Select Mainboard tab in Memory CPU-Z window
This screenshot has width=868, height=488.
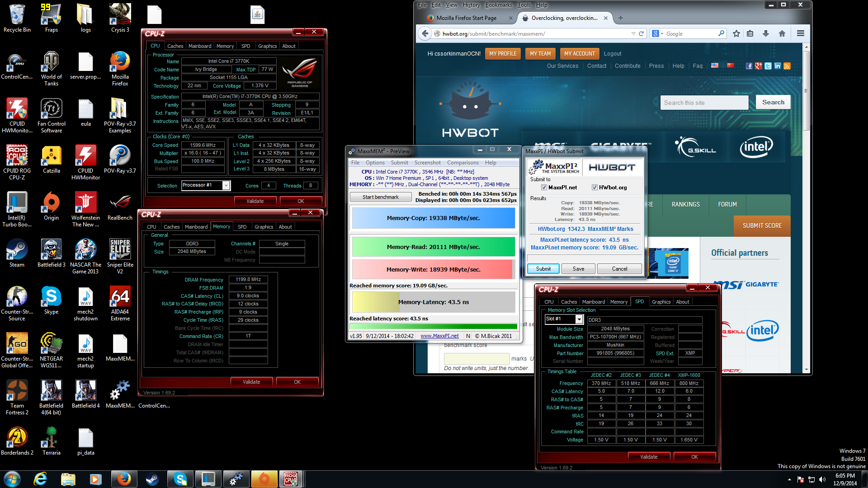[x=196, y=227]
